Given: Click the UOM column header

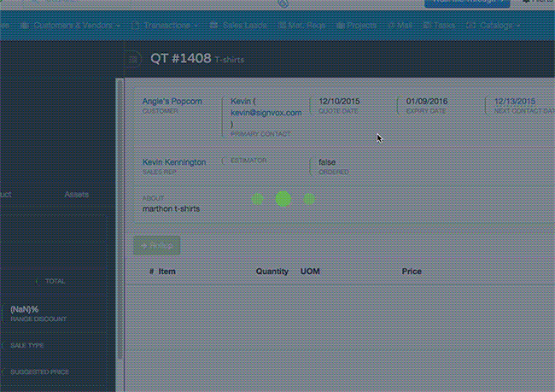Looking at the screenshot, I should tap(310, 272).
